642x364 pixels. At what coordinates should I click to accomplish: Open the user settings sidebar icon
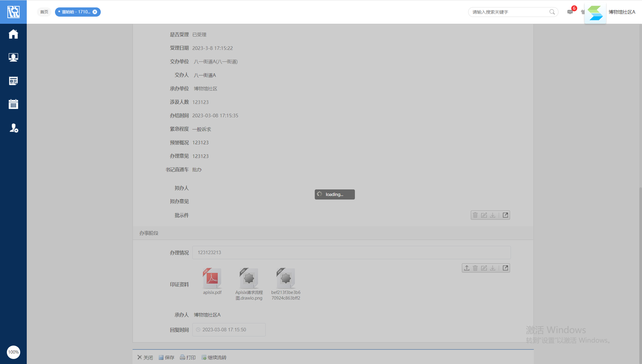pyautogui.click(x=14, y=128)
